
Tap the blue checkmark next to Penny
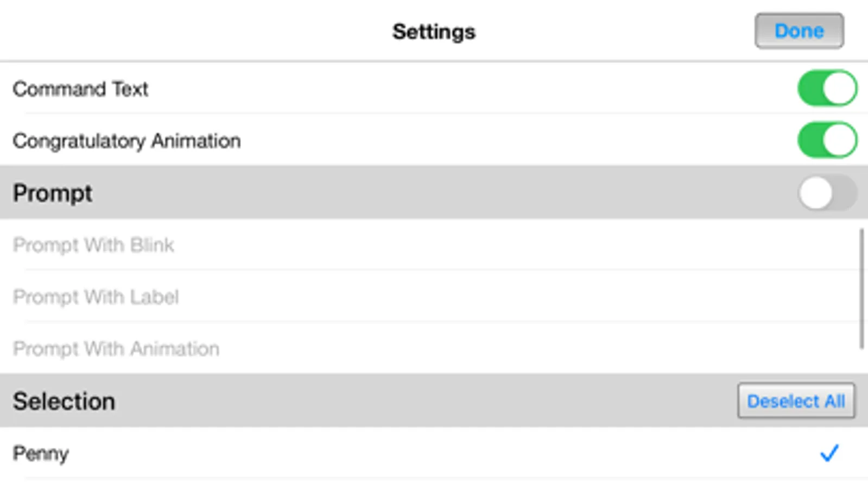829,453
